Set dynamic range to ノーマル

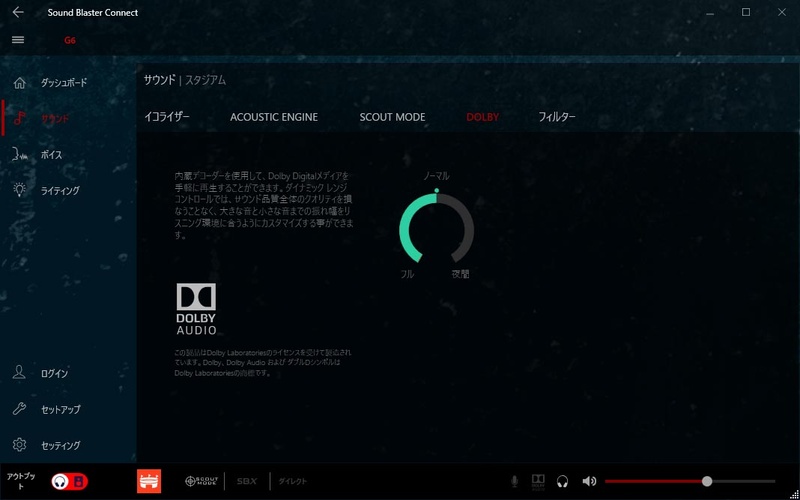[x=436, y=176]
